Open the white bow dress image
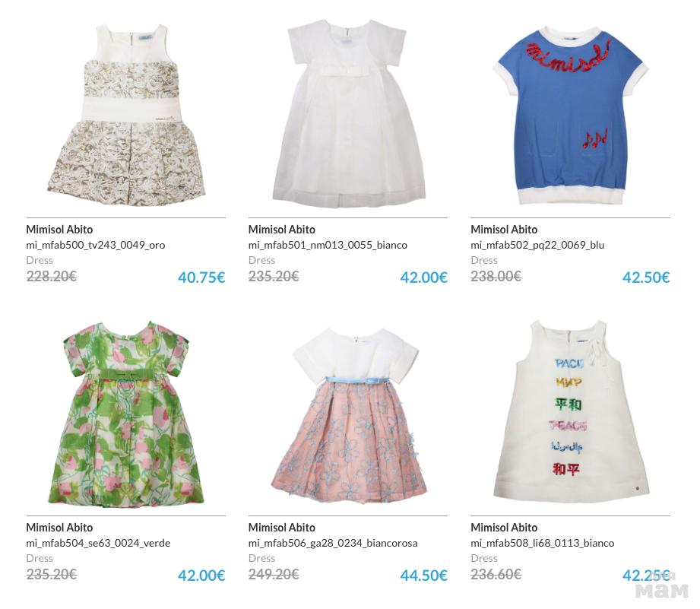 (348, 114)
